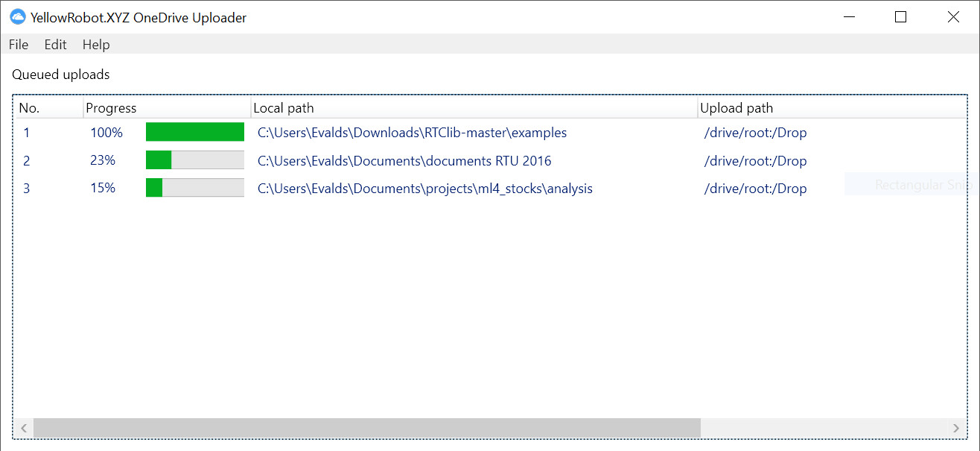
Task: Click the upload path of the ml4_stocks row
Action: click(x=755, y=189)
